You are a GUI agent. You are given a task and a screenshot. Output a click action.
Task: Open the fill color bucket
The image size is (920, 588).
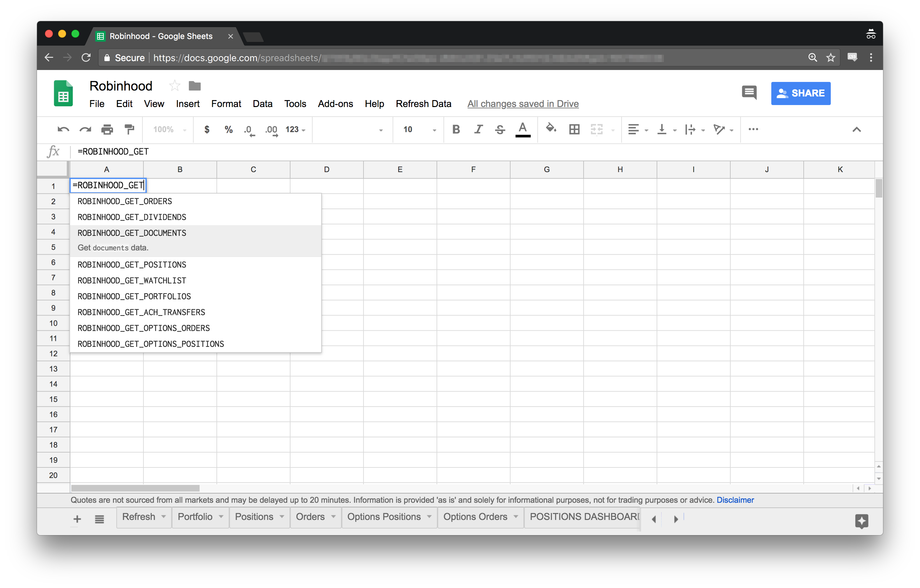click(x=551, y=128)
